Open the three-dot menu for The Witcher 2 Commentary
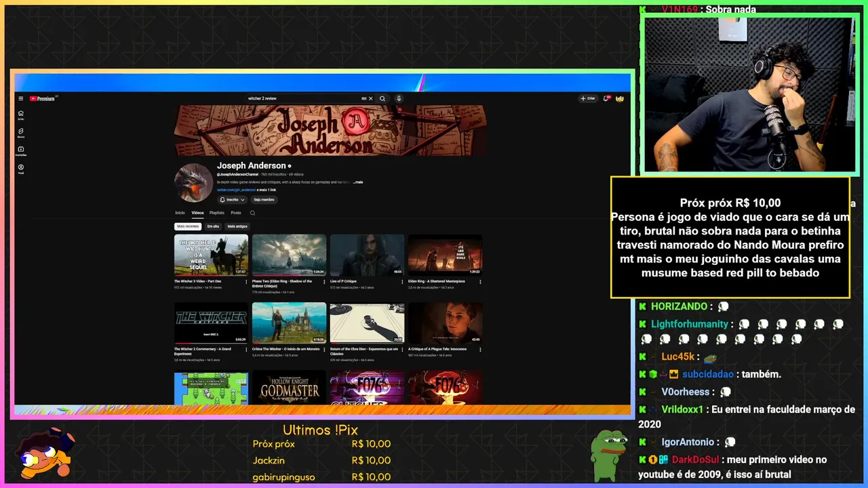868x488 pixels. (246, 349)
